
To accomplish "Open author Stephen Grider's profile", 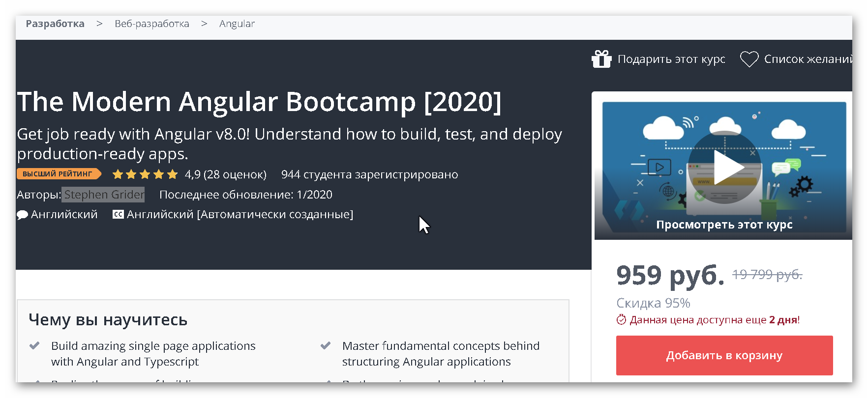I will (x=104, y=195).
